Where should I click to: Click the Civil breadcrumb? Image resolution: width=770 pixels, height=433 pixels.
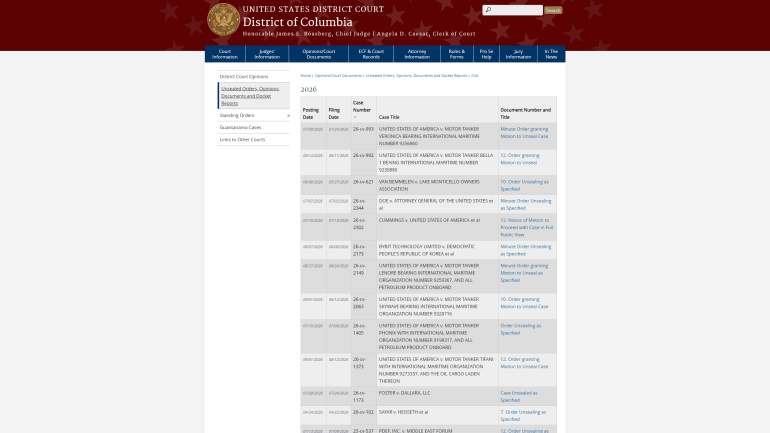[x=474, y=76]
